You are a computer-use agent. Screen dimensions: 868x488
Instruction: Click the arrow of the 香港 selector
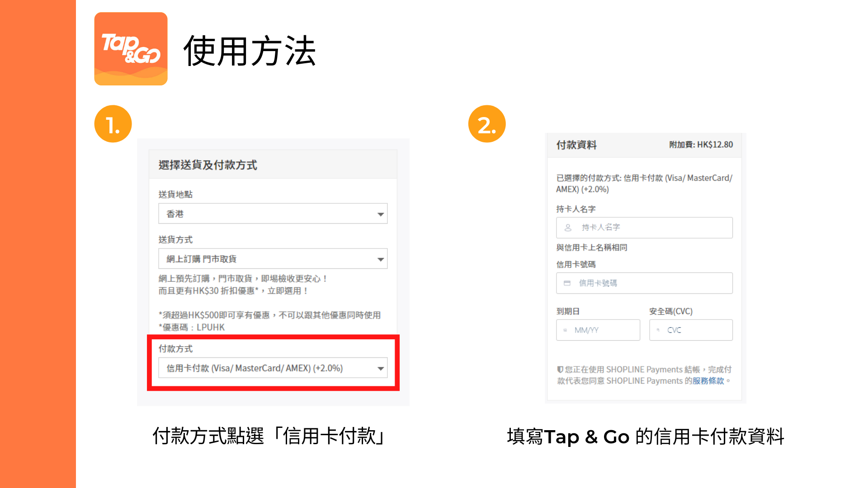(381, 214)
